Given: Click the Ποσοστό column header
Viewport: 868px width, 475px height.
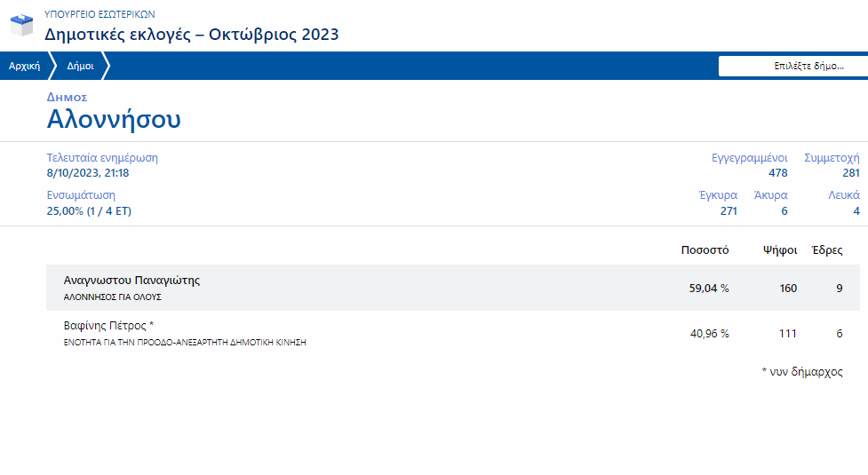Looking at the screenshot, I should point(705,250).
